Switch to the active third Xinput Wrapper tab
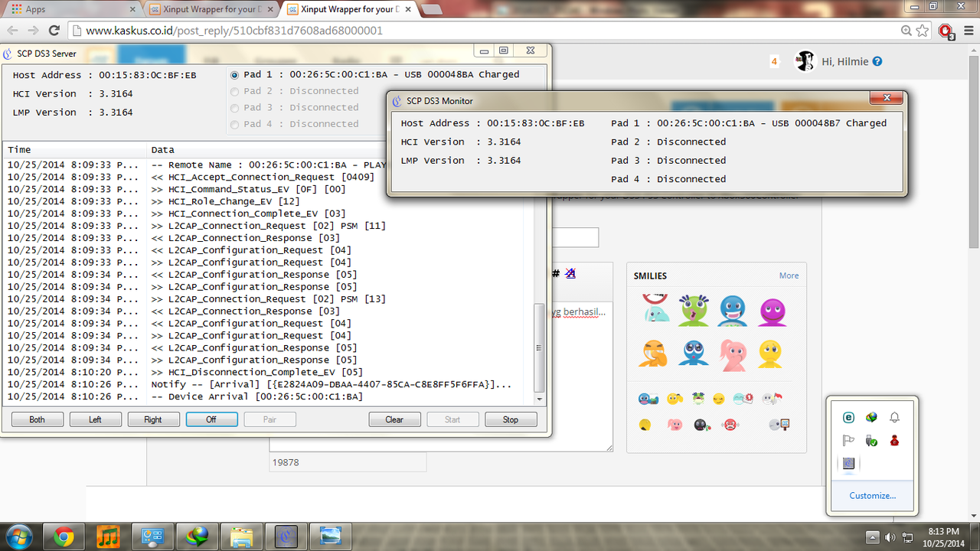The width and height of the screenshot is (980, 551). [351, 9]
